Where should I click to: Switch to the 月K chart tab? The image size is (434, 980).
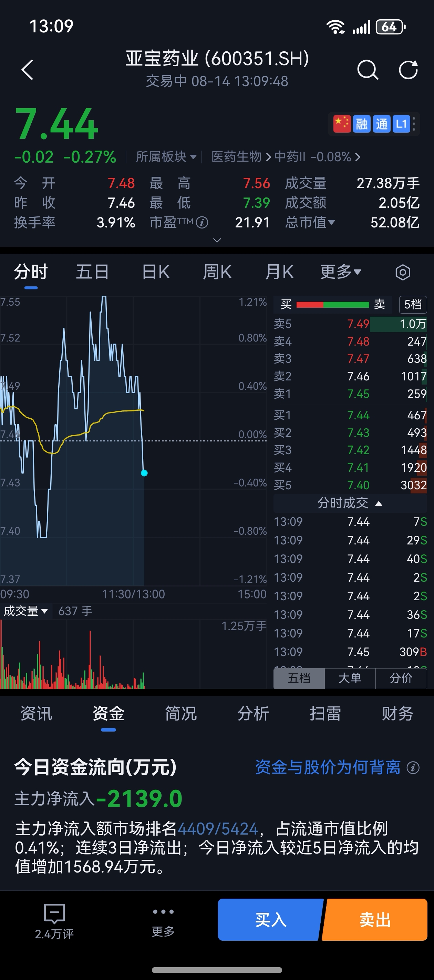pos(279,272)
